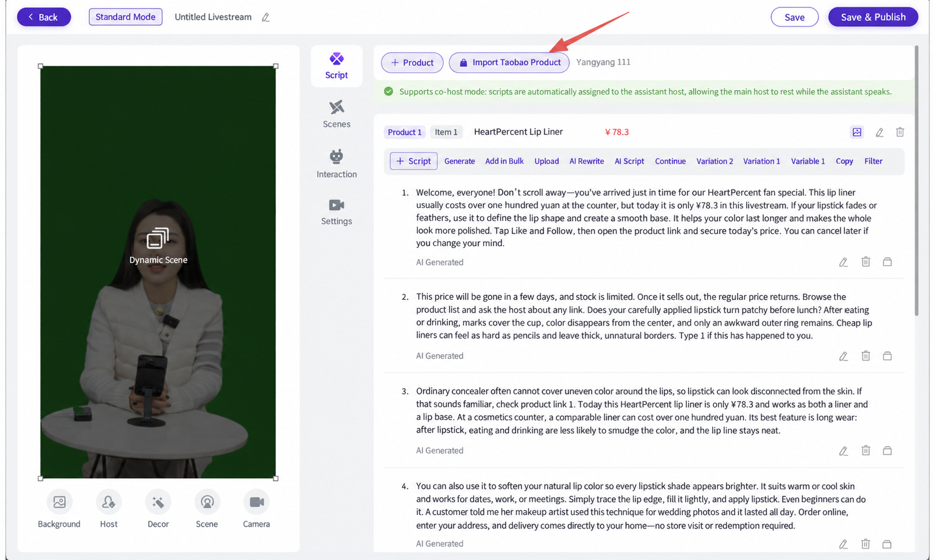
Task: Delete script 2 with trash icon
Action: [866, 356]
